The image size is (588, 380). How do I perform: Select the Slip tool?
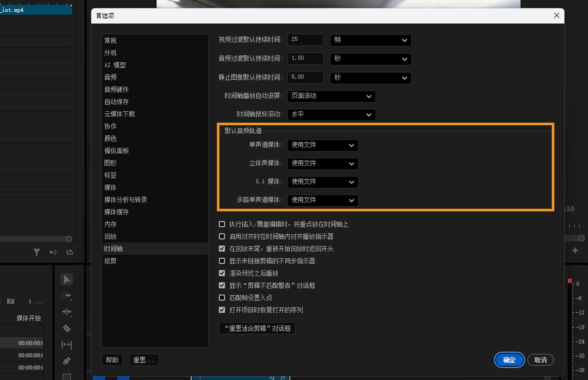click(66, 345)
